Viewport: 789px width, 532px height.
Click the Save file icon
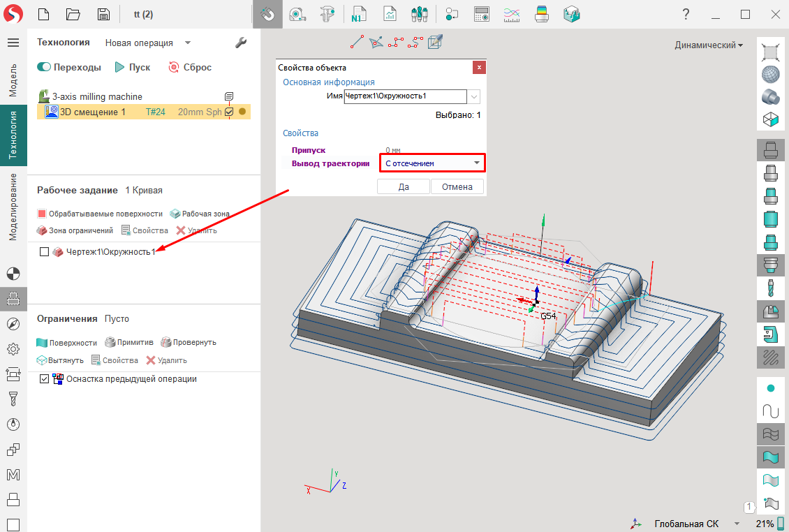[x=103, y=14]
